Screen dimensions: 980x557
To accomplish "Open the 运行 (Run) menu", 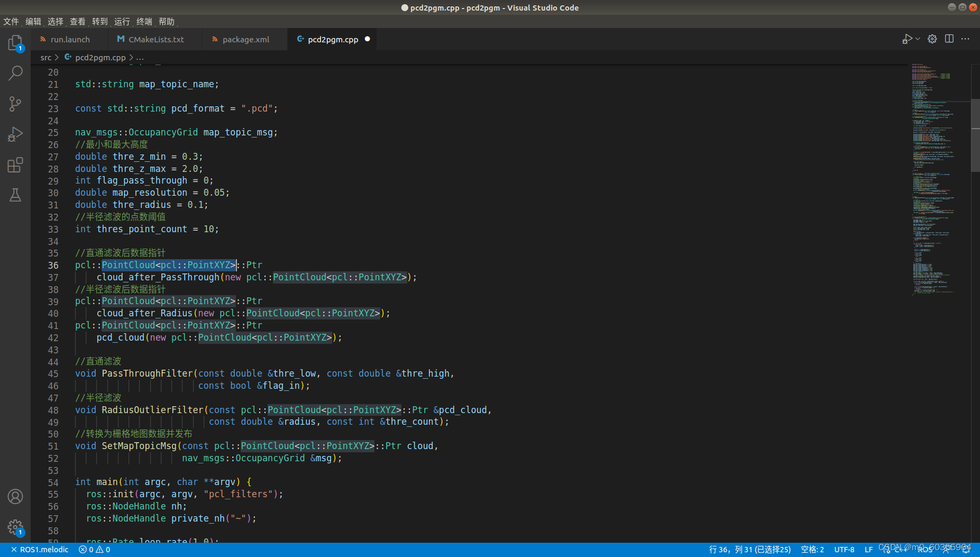I will pos(122,22).
